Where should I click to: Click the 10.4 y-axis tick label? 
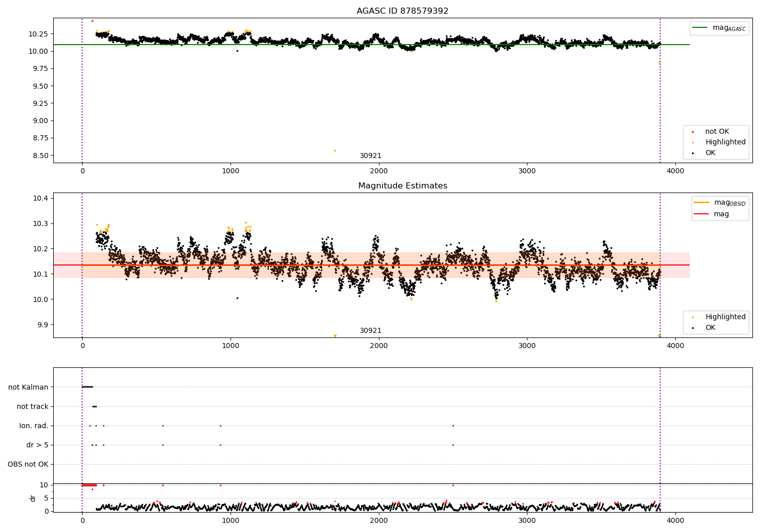click(x=41, y=198)
